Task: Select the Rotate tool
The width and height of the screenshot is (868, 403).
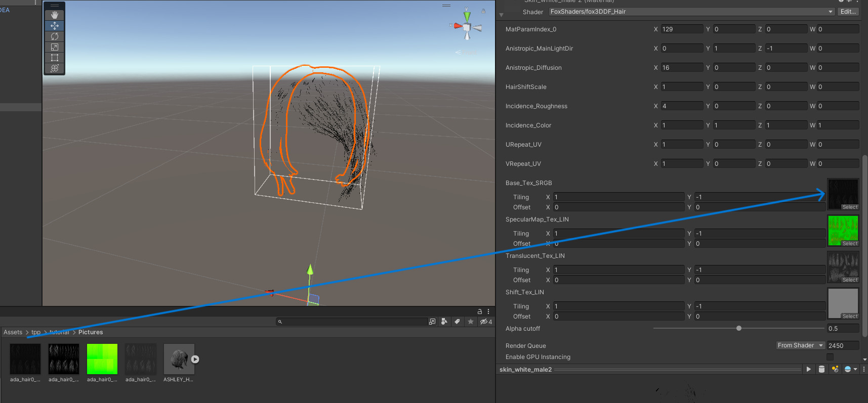Action: click(x=55, y=36)
